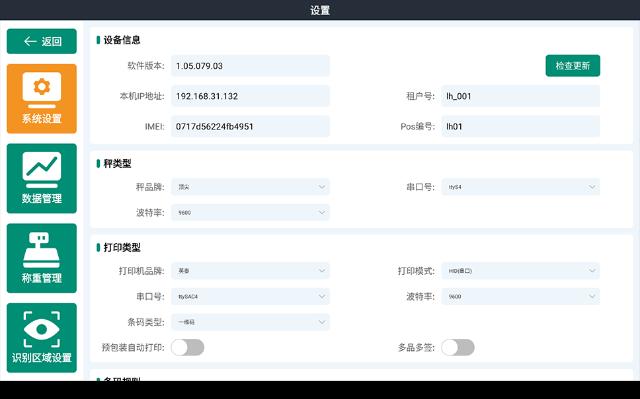
Task: Expand the 秤品牌 dropdown
Action: pyautogui.click(x=250, y=187)
